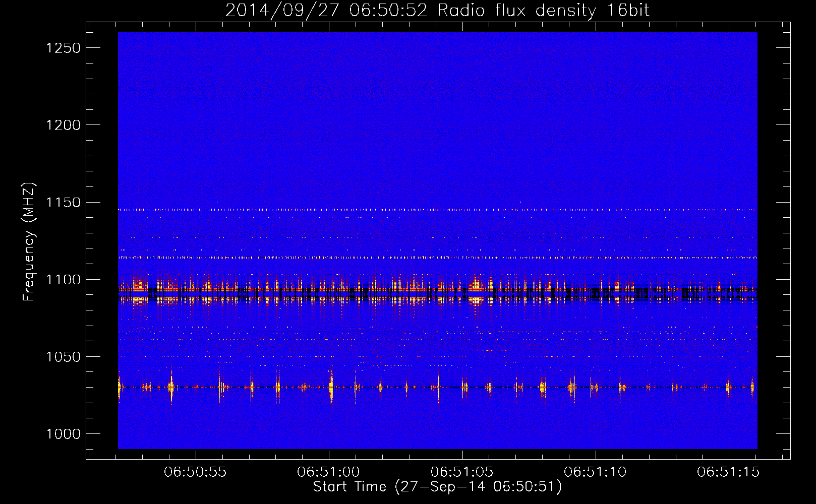Screen dimensions: 816x504
Task: Click the 06:51:15 time tick label
Action: click(x=728, y=472)
